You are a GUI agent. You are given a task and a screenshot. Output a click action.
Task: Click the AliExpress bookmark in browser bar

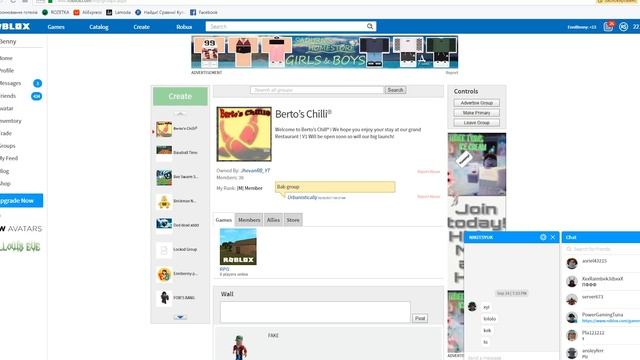88,13
